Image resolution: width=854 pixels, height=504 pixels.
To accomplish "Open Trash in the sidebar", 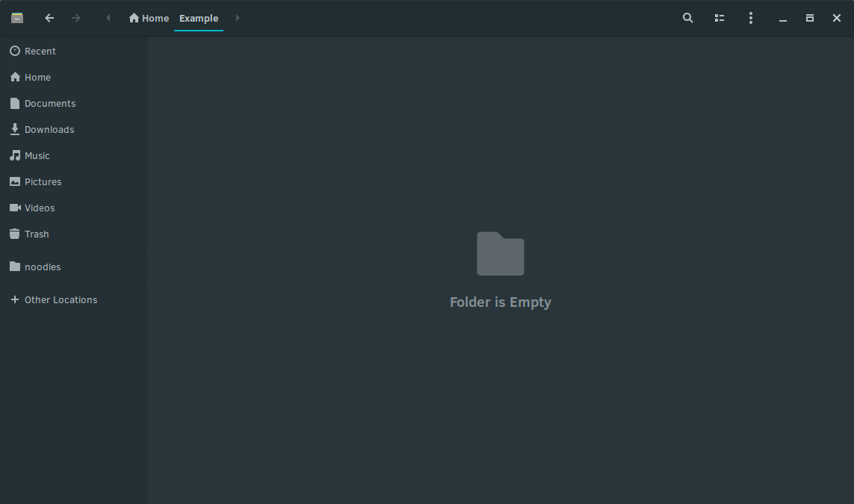I will pyautogui.click(x=73, y=234).
